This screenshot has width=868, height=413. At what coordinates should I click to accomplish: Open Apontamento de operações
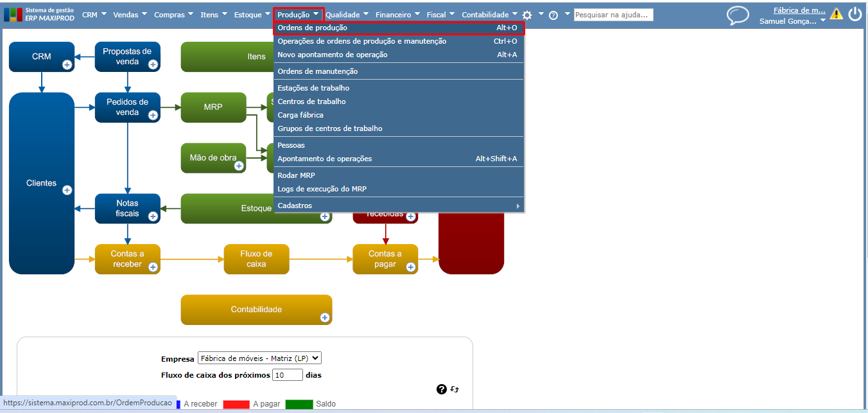(x=399, y=159)
